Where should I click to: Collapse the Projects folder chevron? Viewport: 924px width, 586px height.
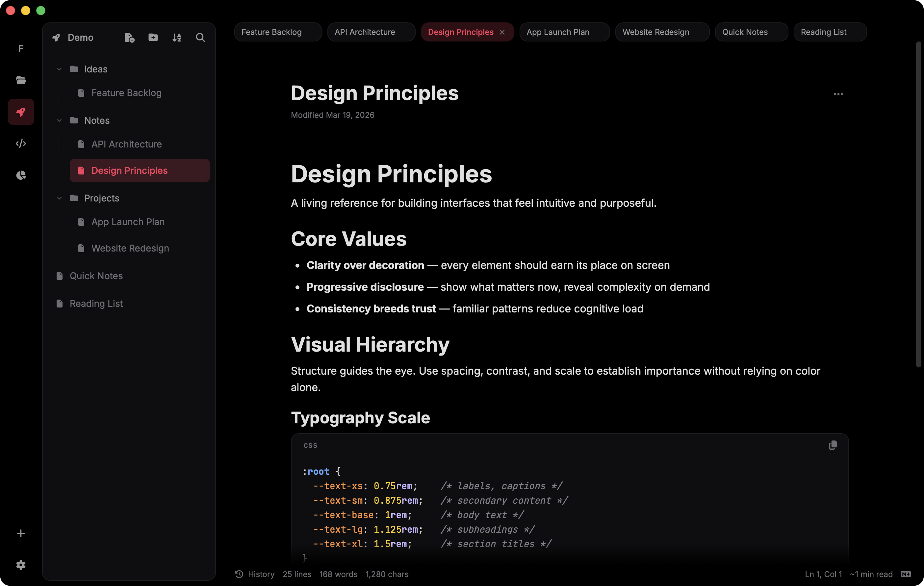click(59, 198)
